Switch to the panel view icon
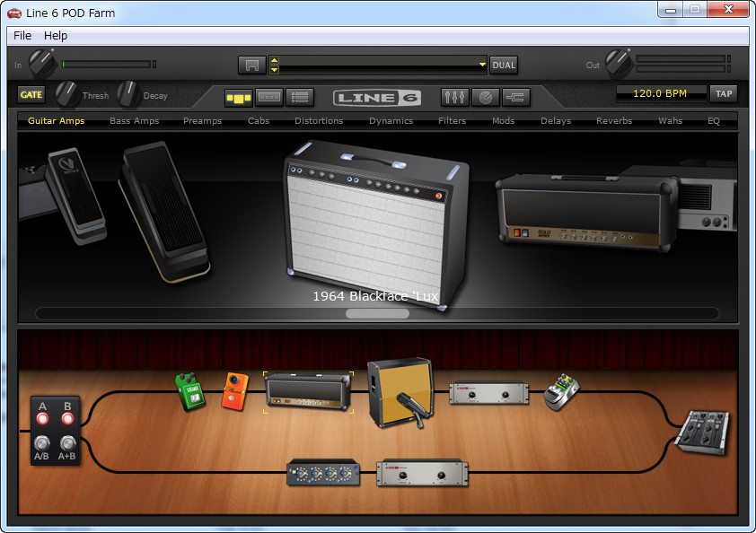 point(269,97)
